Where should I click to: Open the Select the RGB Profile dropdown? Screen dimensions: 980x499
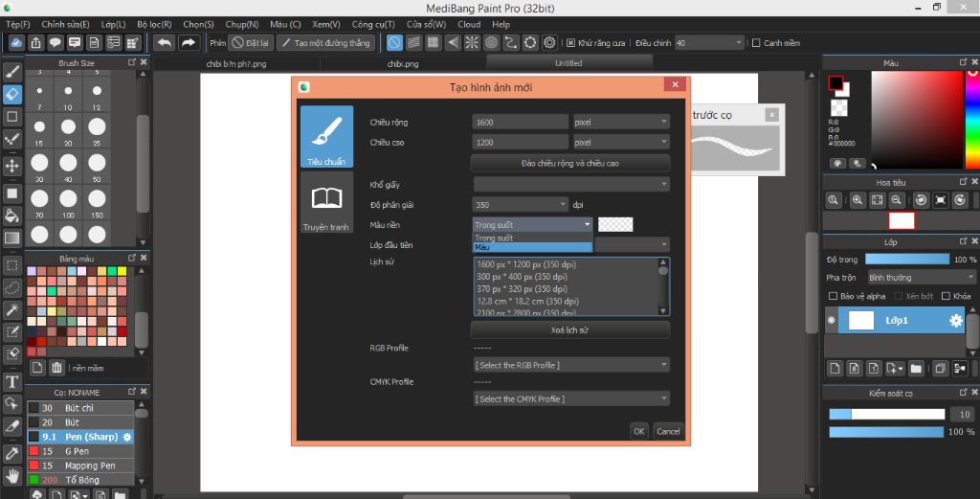click(x=571, y=365)
